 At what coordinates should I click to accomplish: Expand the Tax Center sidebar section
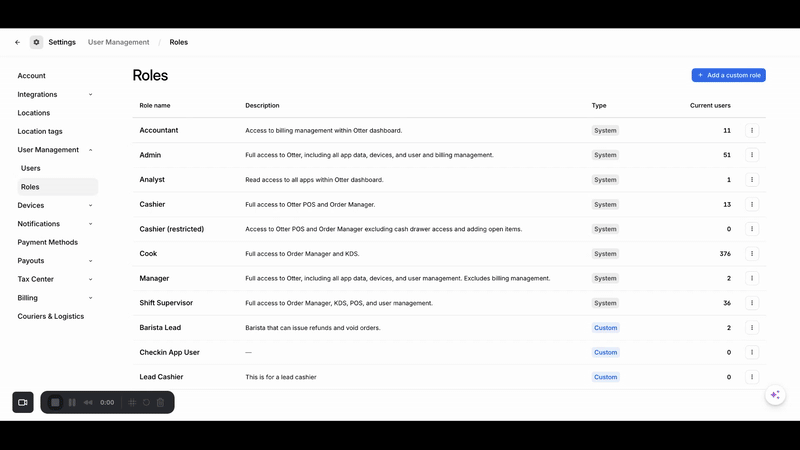click(x=90, y=279)
